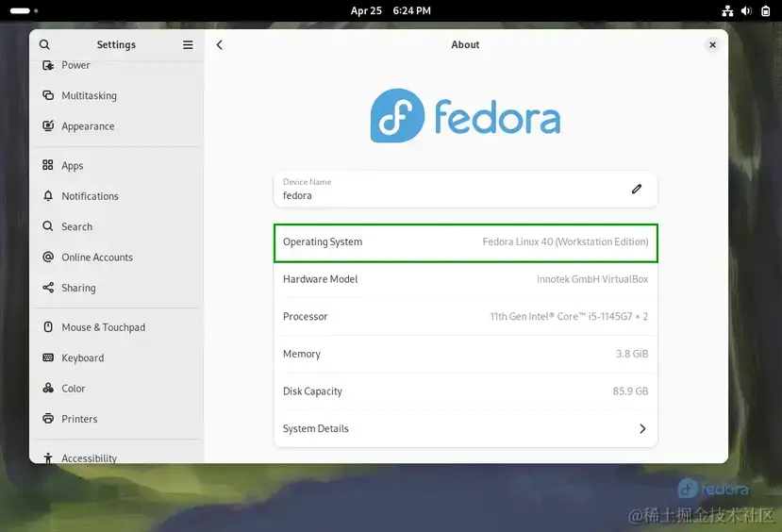Click the Mouse & Touchpad icon
Viewport: 782px width, 532px height.
pyautogui.click(x=48, y=327)
